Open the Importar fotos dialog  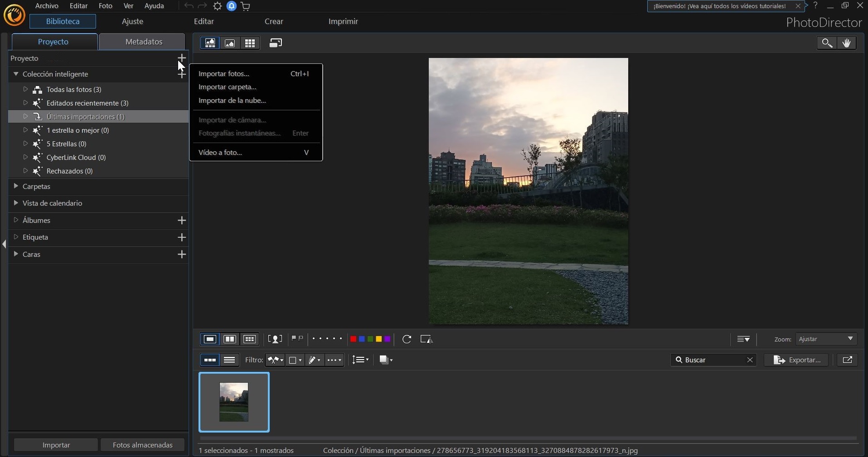click(x=224, y=73)
